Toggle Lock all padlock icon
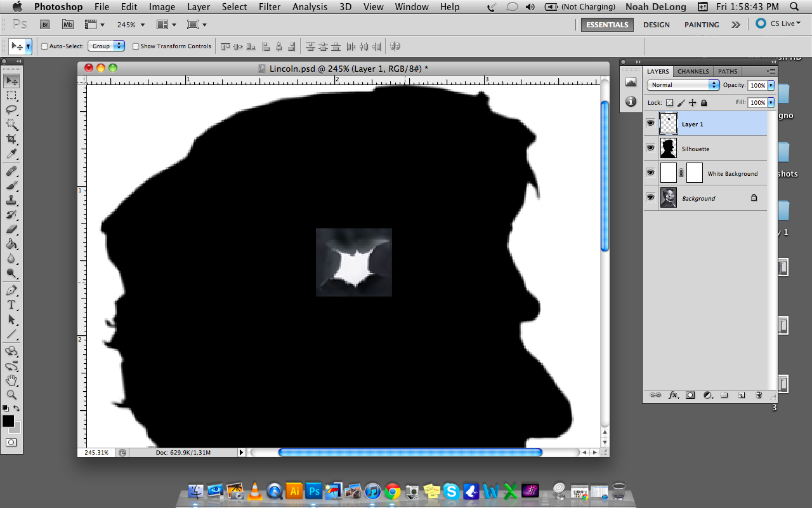Image resolution: width=812 pixels, height=508 pixels. (x=704, y=102)
